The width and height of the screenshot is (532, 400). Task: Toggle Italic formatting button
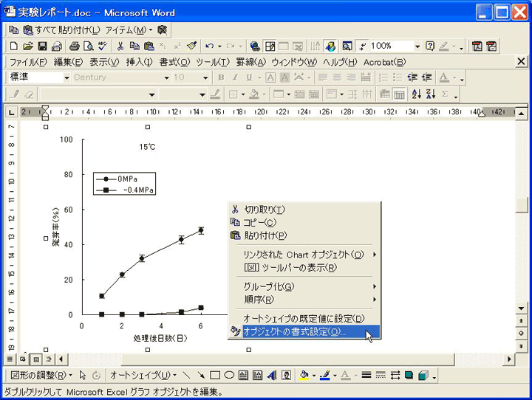(x=235, y=77)
